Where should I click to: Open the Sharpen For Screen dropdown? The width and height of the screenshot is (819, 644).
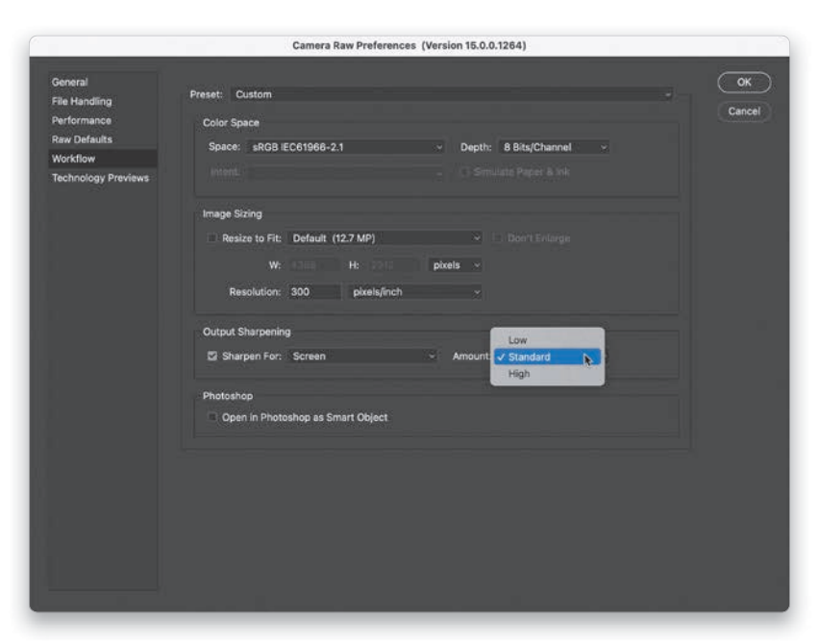[362, 357]
